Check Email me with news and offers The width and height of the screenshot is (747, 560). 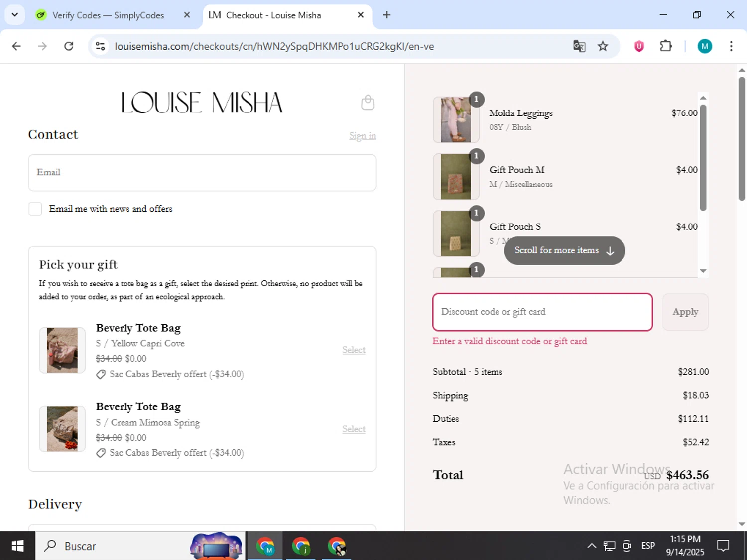(x=35, y=209)
